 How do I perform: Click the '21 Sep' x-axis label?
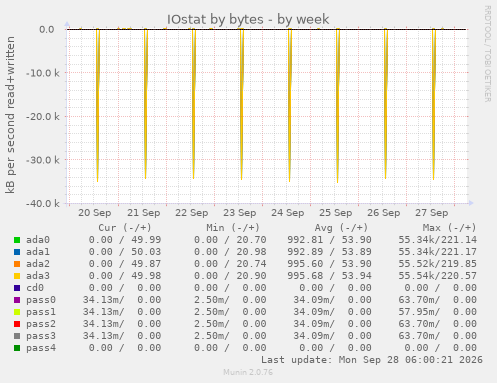144,213
